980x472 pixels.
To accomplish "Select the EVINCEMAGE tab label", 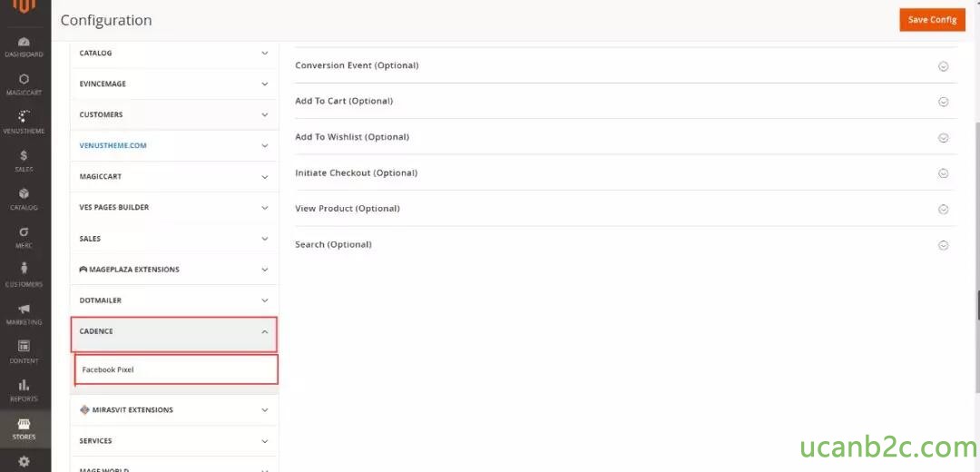I will [x=103, y=84].
